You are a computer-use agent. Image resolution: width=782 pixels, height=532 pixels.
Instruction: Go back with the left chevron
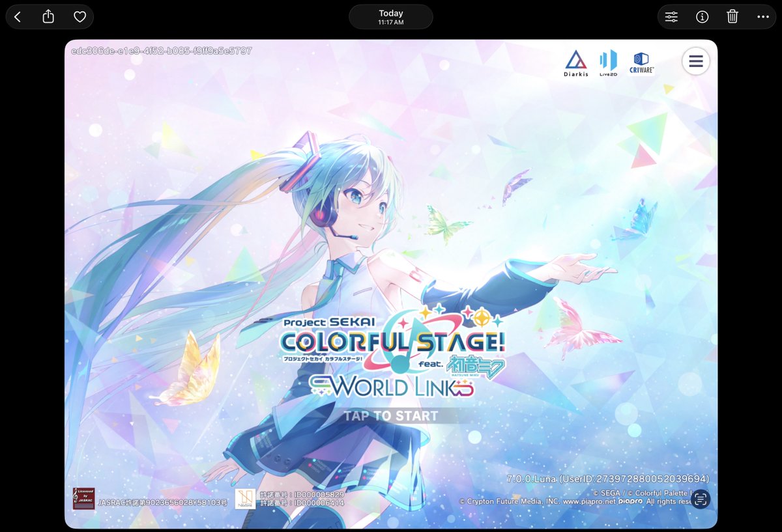(x=18, y=17)
